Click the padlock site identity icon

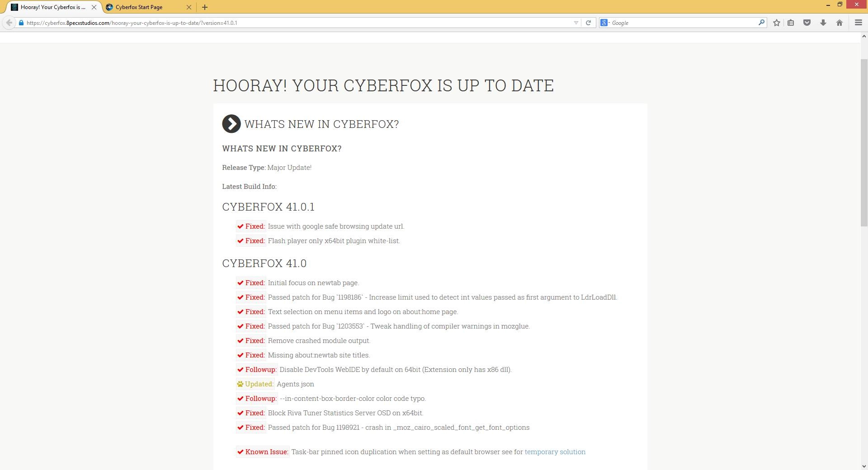point(21,23)
